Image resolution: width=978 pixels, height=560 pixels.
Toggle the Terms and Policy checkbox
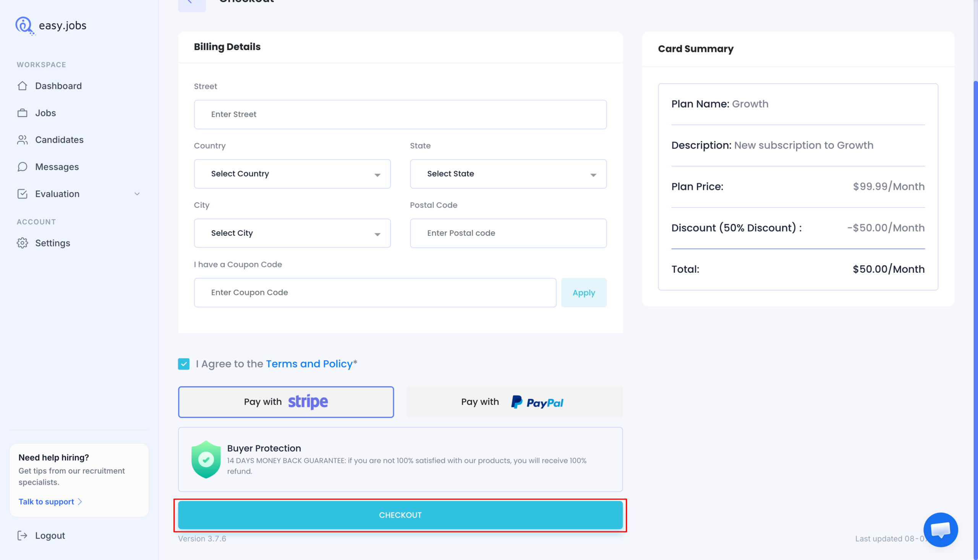[x=184, y=364]
